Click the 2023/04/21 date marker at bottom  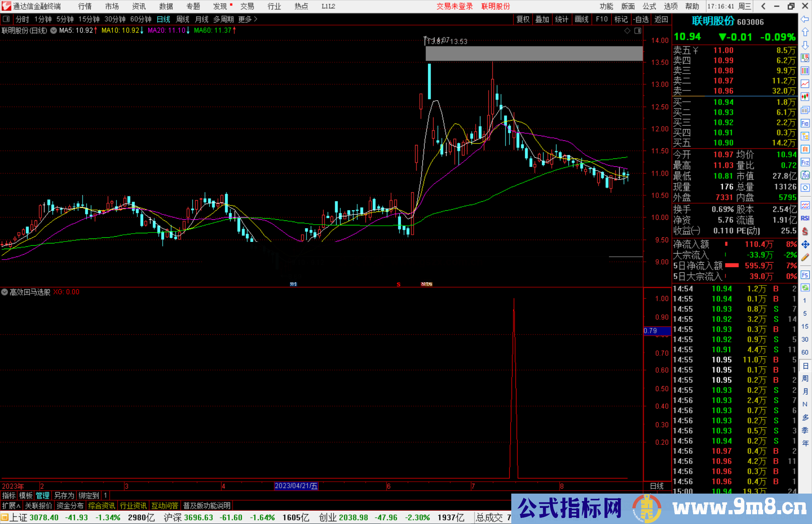[296, 486]
